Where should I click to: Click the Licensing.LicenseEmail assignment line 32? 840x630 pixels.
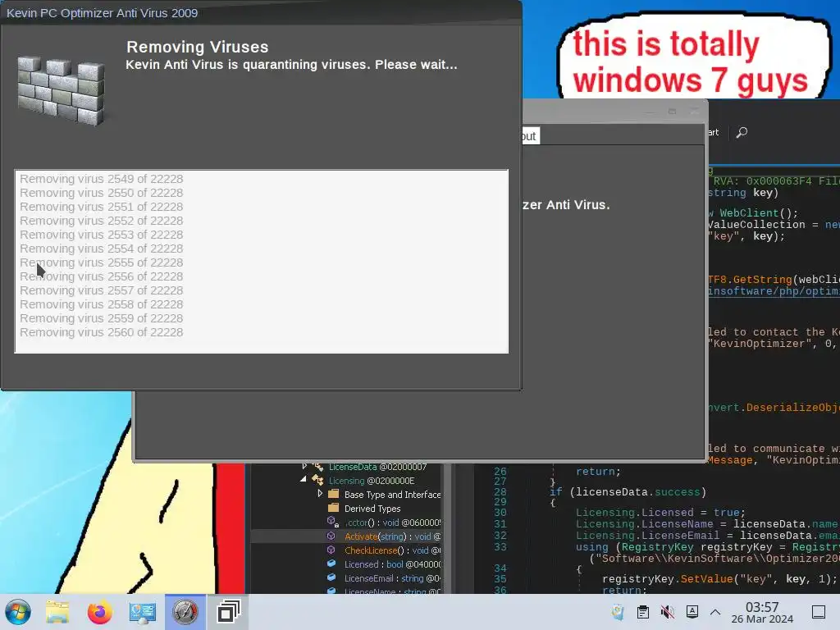tap(706, 536)
